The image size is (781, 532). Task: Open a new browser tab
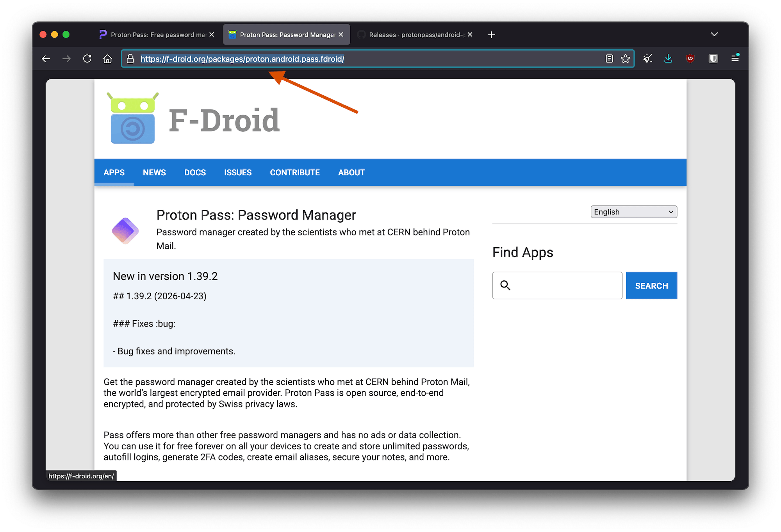pos(492,35)
